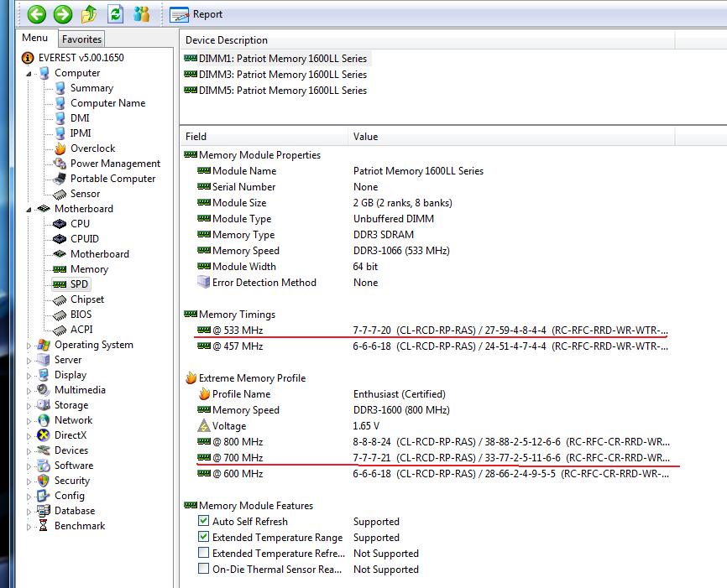
Task: Click the Device Description column header
Action: pyautogui.click(x=427, y=40)
